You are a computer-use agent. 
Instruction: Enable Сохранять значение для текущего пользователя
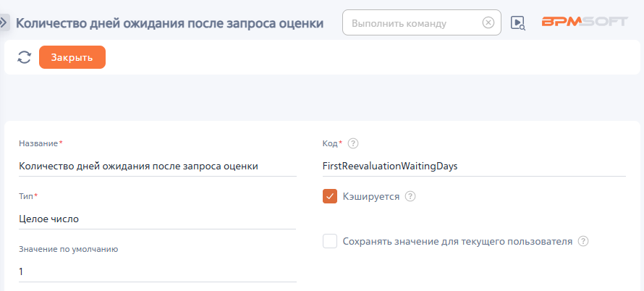330,241
